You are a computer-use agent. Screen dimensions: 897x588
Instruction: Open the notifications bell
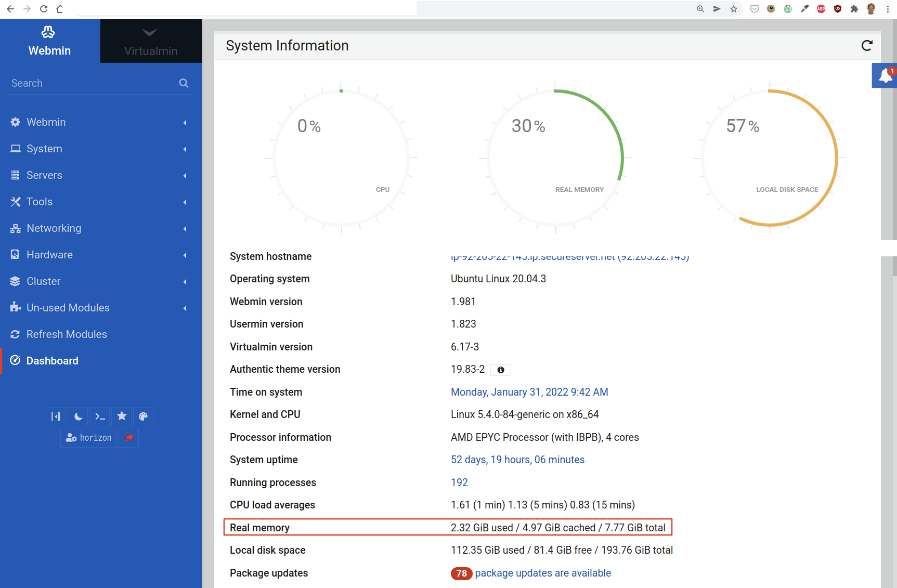click(885, 76)
